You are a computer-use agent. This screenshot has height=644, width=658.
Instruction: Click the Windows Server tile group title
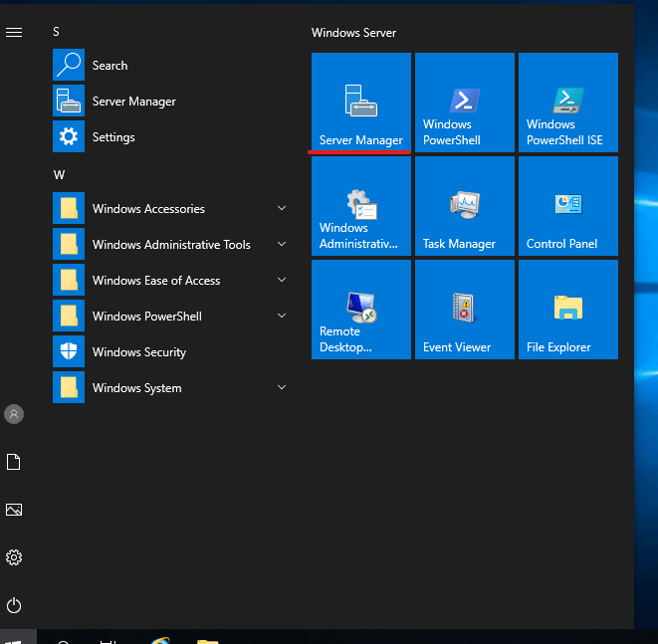click(353, 33)
